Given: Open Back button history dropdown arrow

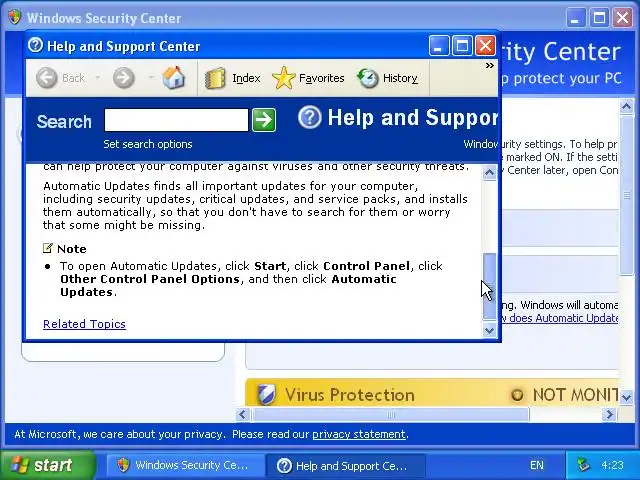Looking at the screenshot, I should 98,78.
